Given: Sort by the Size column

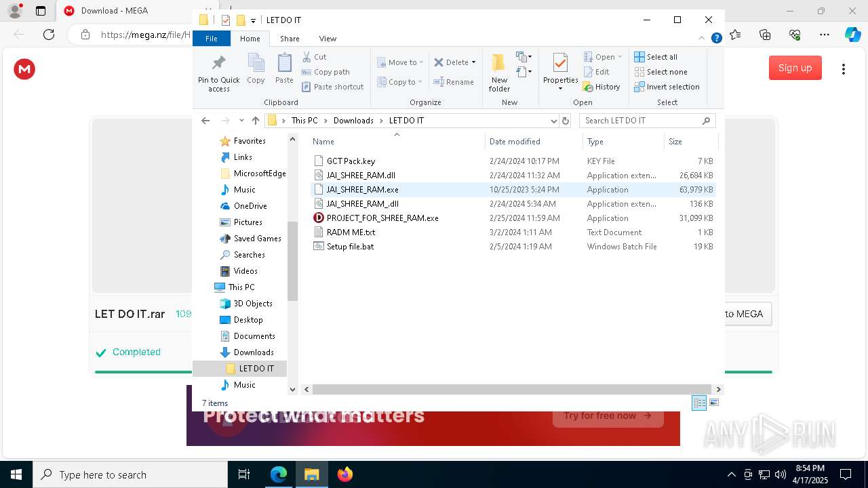Looking at the screenshot, I should pyautogui.click(x=690, y=142).
